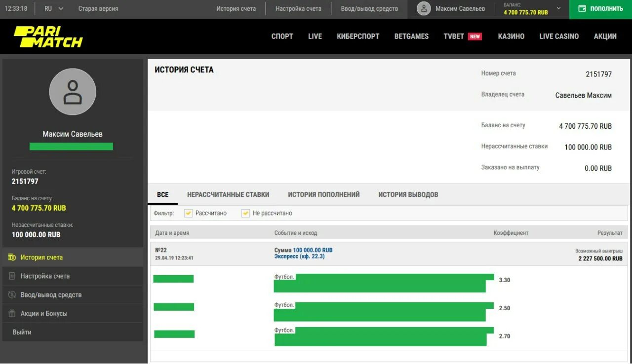Click the user avatar icon in top bar
This screenshot has height=364, width=632.
click(424, 8)
